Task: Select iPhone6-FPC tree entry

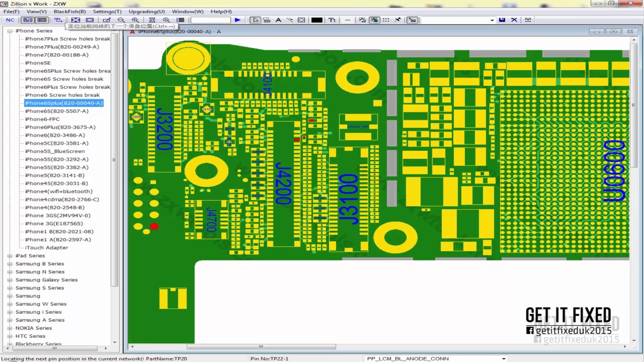Action: pos(42,119)
